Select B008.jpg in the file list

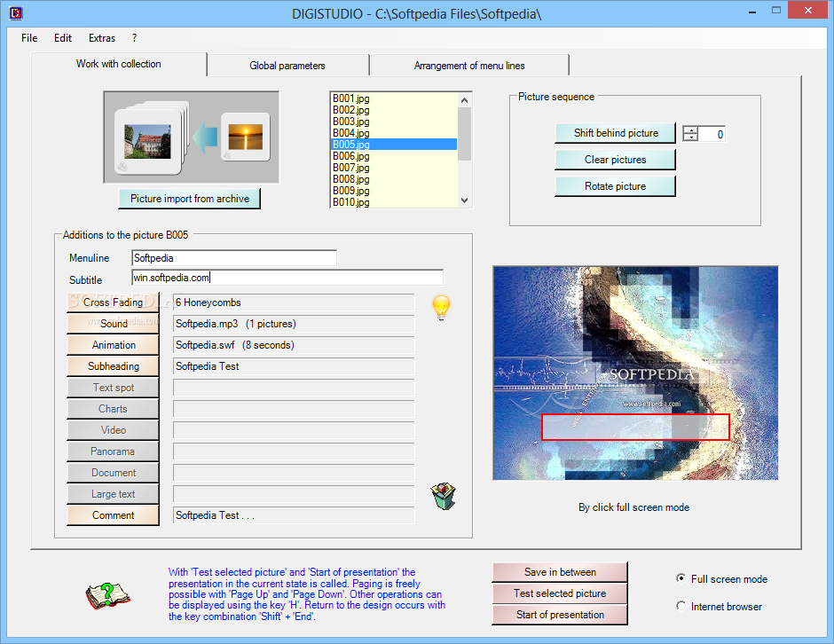point(394,179)
